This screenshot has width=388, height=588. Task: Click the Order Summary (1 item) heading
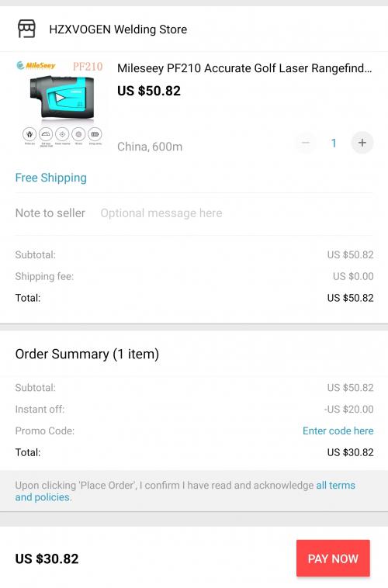tap(87, 354)
